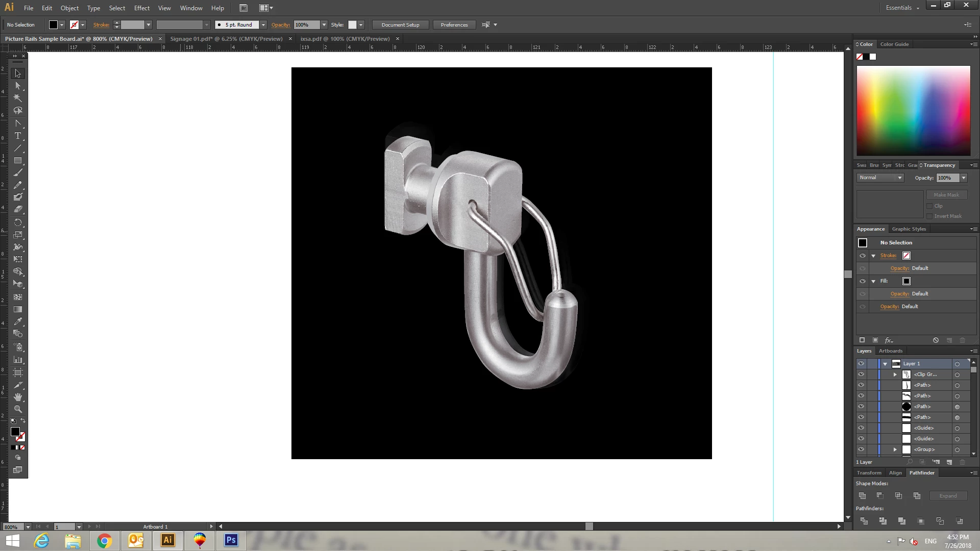Image resolution: width=980 pixels, height=551 pixels.
Task: Select the Eyedropper tool
Action: pyautogui.click(x=18, y=321)
